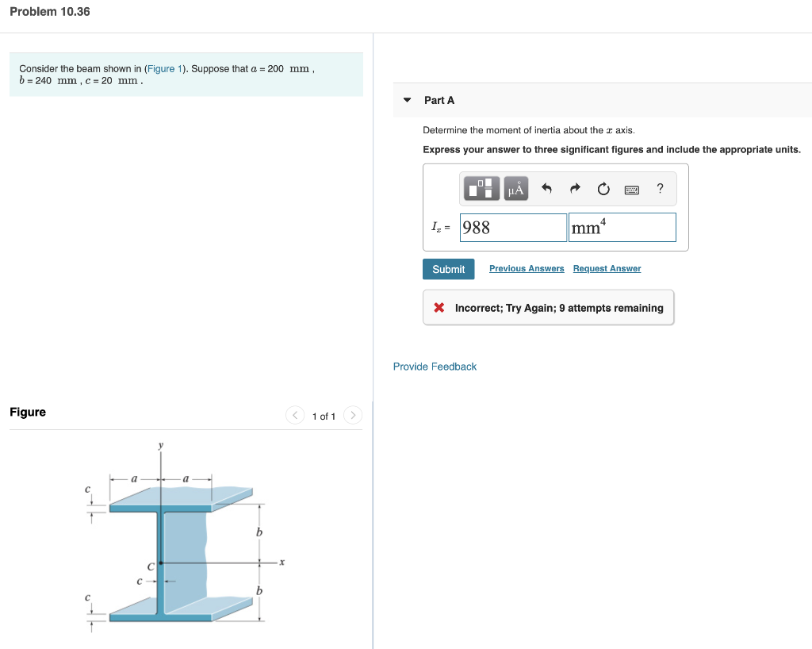The height and width of the screenshot is (649, 812).
Task: Open the keyboard shortcuts helper
Action: pos(631,189)
